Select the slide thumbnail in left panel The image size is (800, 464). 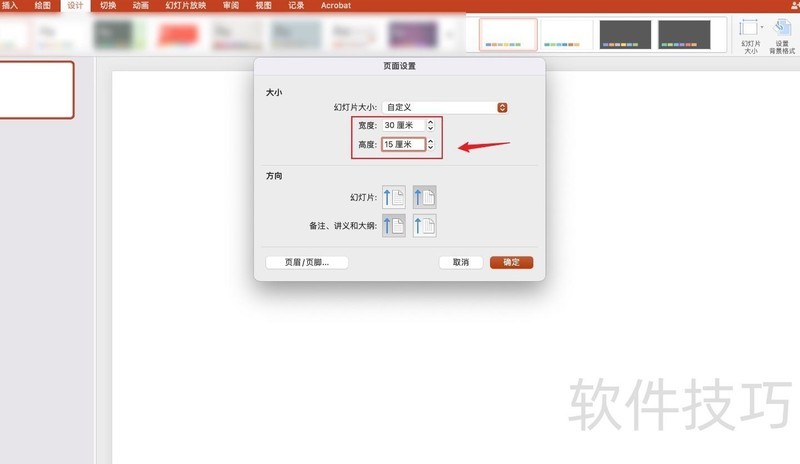(37, 90)
